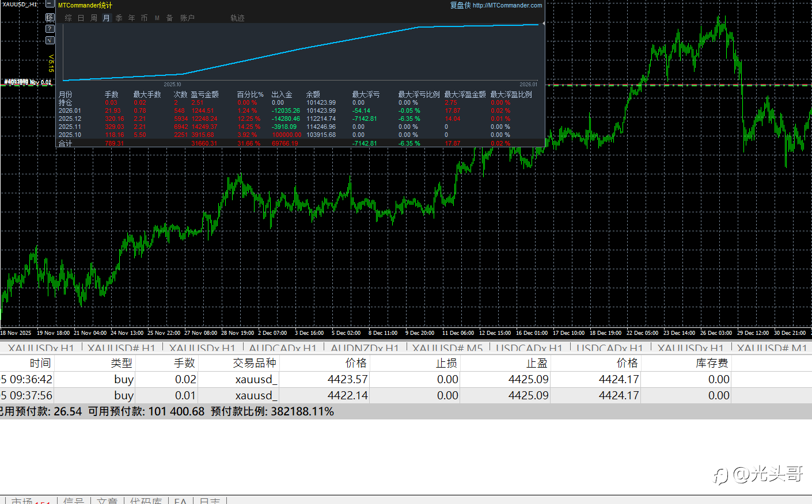Open the '代码库' code base tab
Image resolution: width=812 pixels, height=504 pixels.
tap(146, 501)
